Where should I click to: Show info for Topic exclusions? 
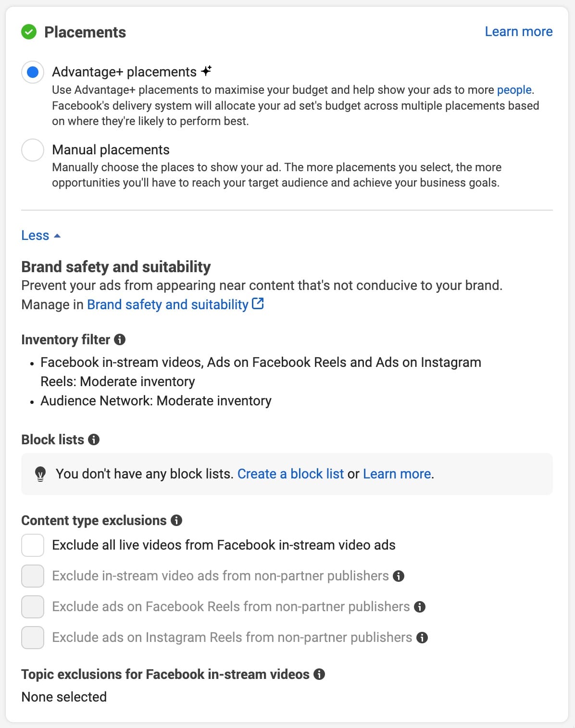pos(319,674)
